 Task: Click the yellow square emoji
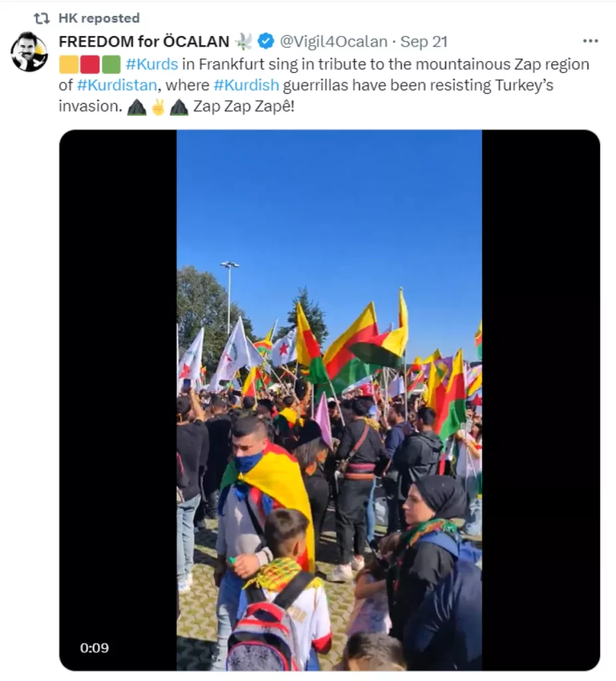click(x=68, y=65)
